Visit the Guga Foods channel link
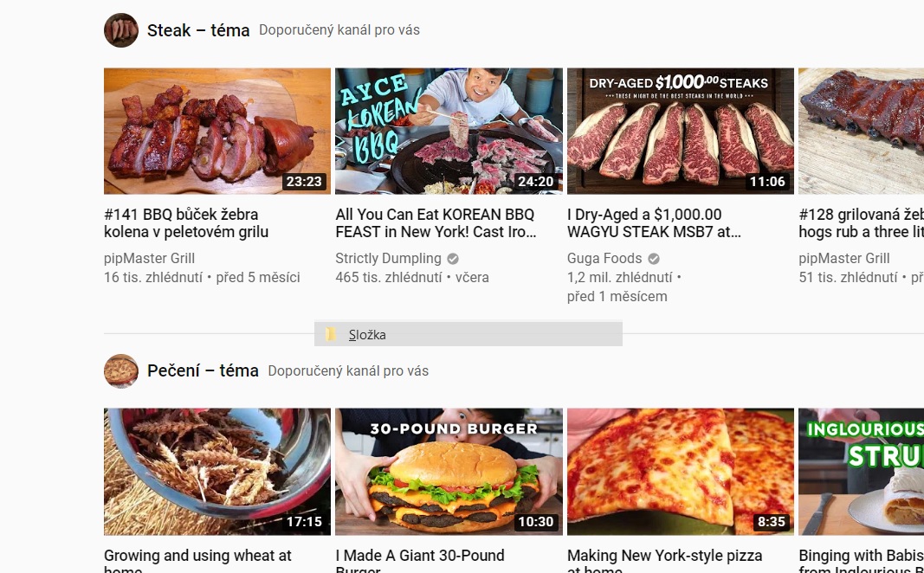Viewport: 924px width, 573px height. 604,259
